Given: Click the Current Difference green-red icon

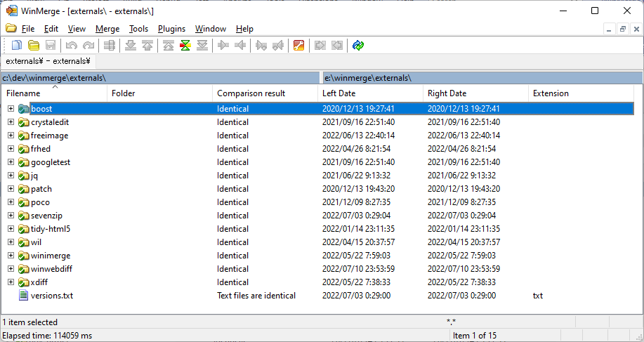Looking at the screenshot, I should 185,45.
